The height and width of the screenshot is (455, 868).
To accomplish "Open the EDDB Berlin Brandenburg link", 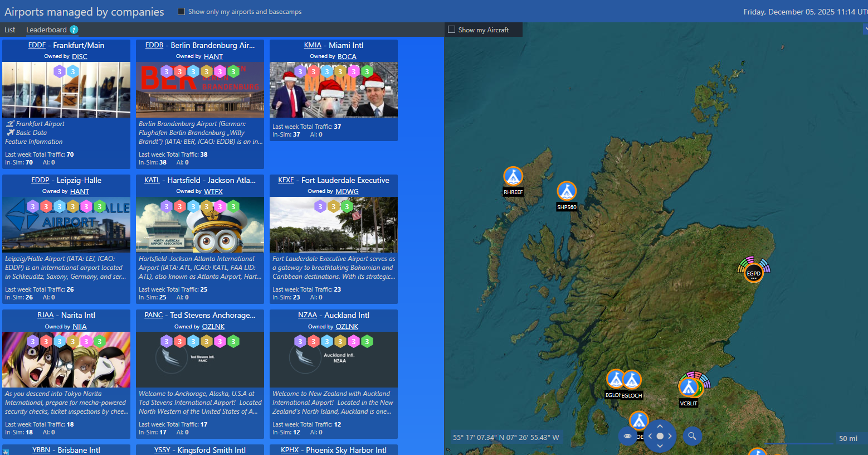I will (x=154, y=45).
